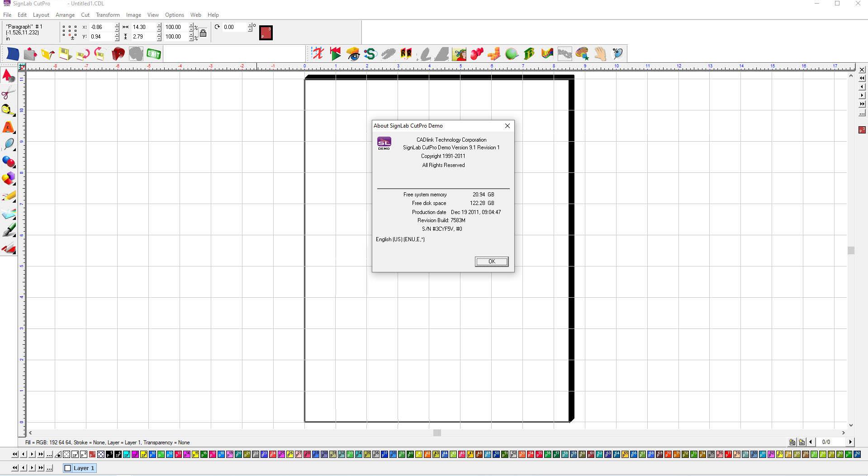This screenshot has height=476, width=868.
Task: Open the Arrange menu
Action: [65, 15]
